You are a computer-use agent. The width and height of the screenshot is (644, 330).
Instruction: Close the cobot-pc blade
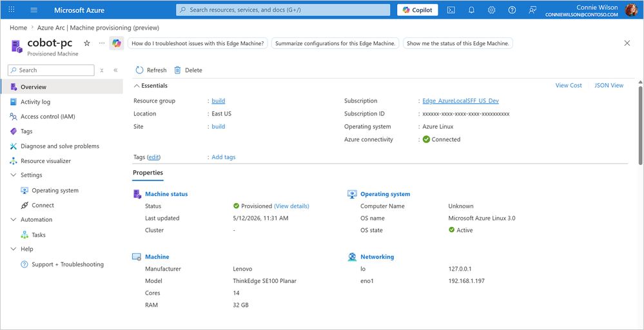coord(627,43)
